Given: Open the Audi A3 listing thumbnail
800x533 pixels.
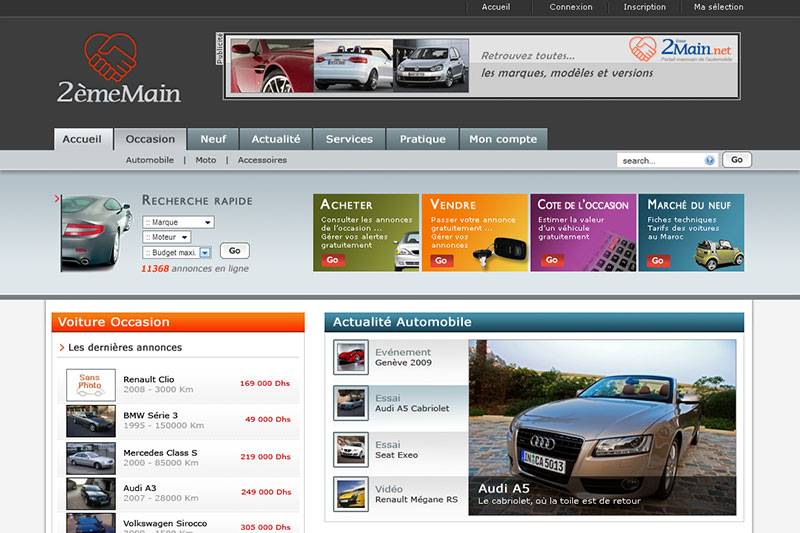Looking at the screenshot, I should coord(91,494).
